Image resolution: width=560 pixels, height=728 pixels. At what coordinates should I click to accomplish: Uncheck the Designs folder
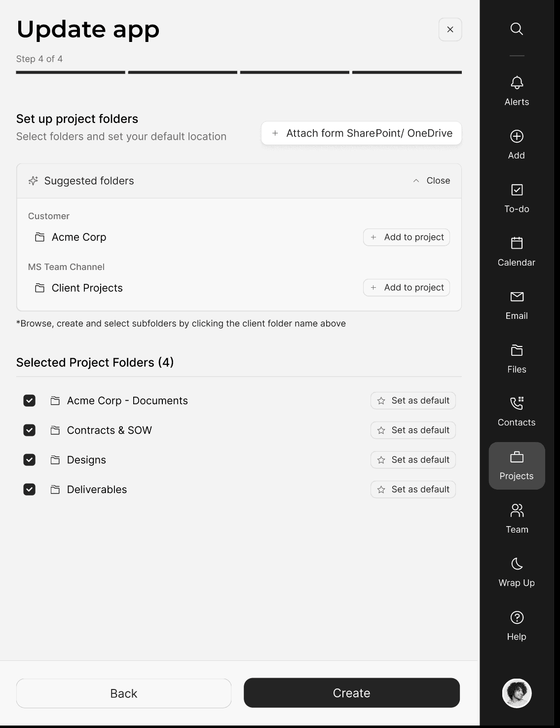29,460
